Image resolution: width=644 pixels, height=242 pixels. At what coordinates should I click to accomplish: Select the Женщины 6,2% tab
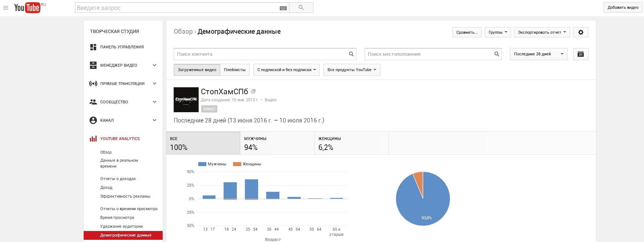click(x=351, y=143)
